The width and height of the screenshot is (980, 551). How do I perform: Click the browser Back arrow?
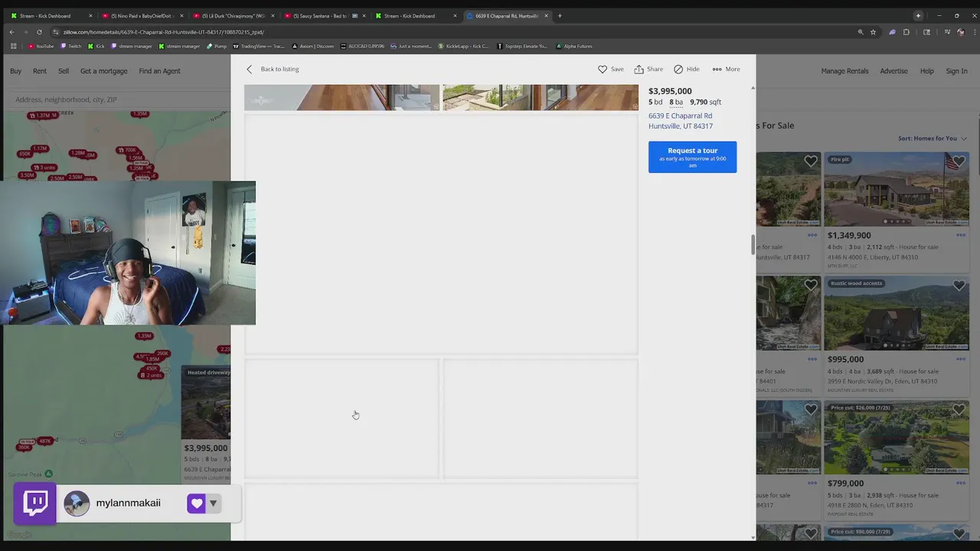[x=11, y=32]
